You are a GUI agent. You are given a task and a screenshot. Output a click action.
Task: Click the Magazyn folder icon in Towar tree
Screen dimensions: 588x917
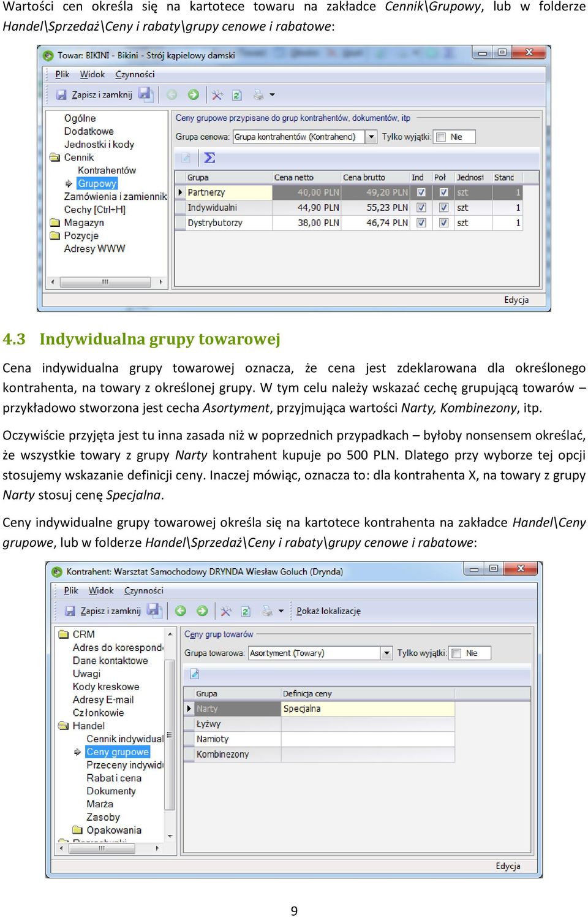pos(55,223)
